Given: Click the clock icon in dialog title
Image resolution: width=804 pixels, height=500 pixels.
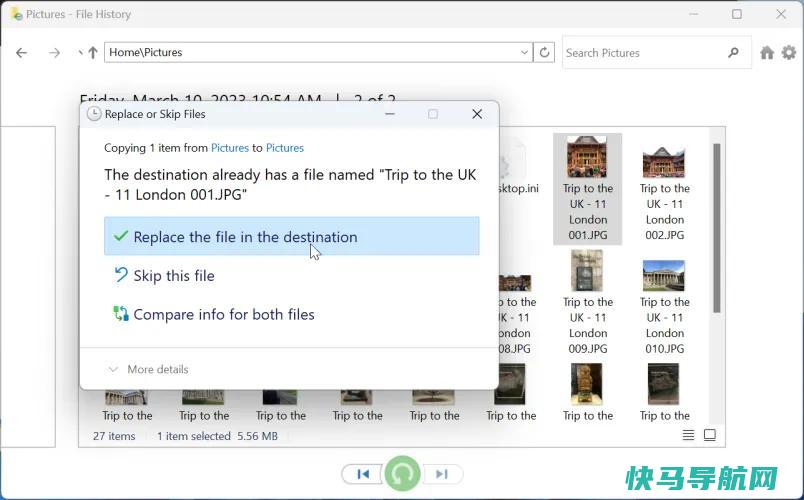Looking at the screenshot, I should [94, 114].
